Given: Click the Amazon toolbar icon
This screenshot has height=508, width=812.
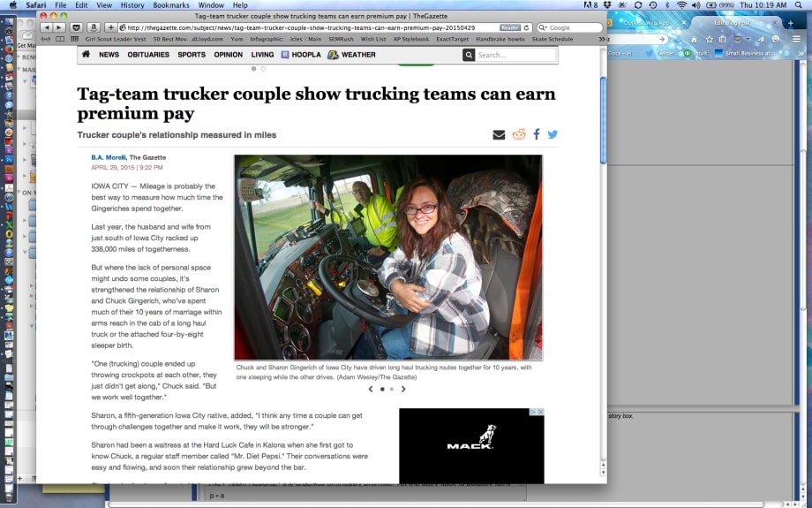Looking at the screenshot, I should [94, 27].
